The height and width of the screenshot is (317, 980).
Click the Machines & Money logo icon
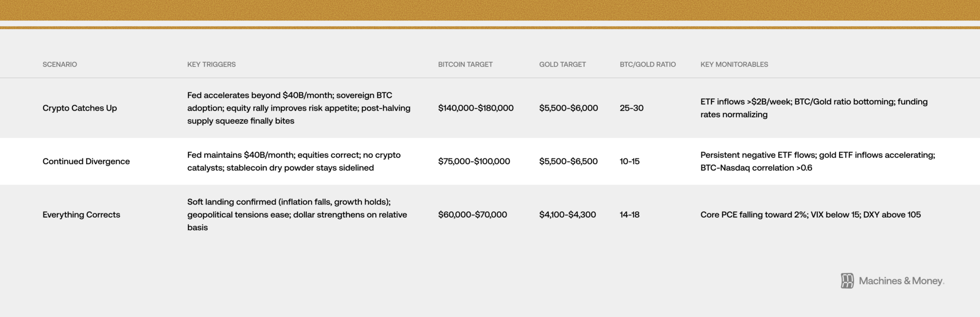click(847, 281)
